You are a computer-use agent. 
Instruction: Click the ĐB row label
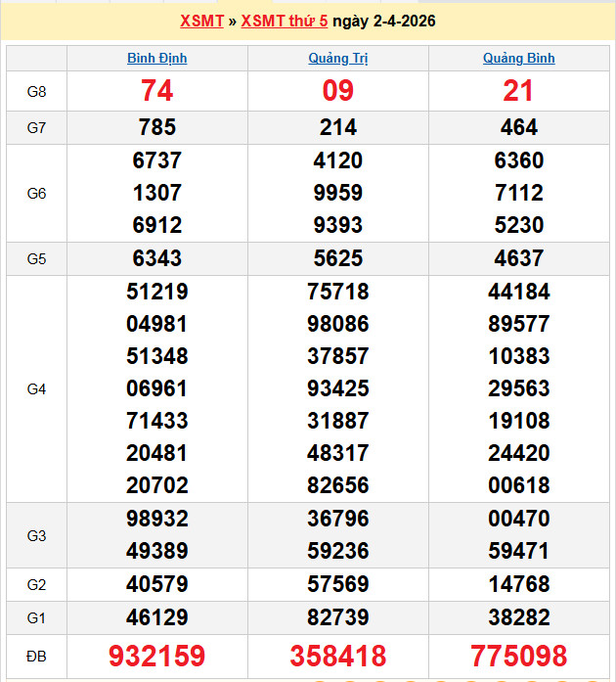tap(36, 655)
